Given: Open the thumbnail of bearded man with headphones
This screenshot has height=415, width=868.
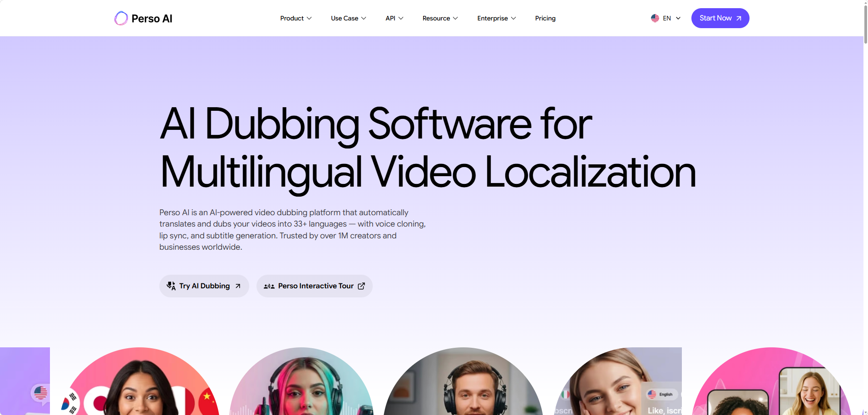Looking at the screenshot, I should (x=464, y=381).
